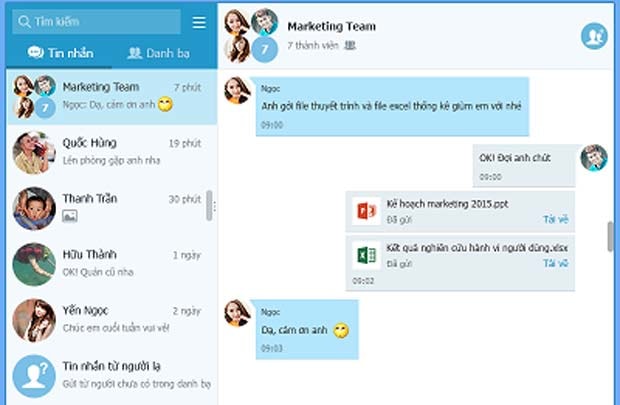Screen dimensions: 620x405
Task: Click the 19 phút timestamp
Action: point(185,143)
